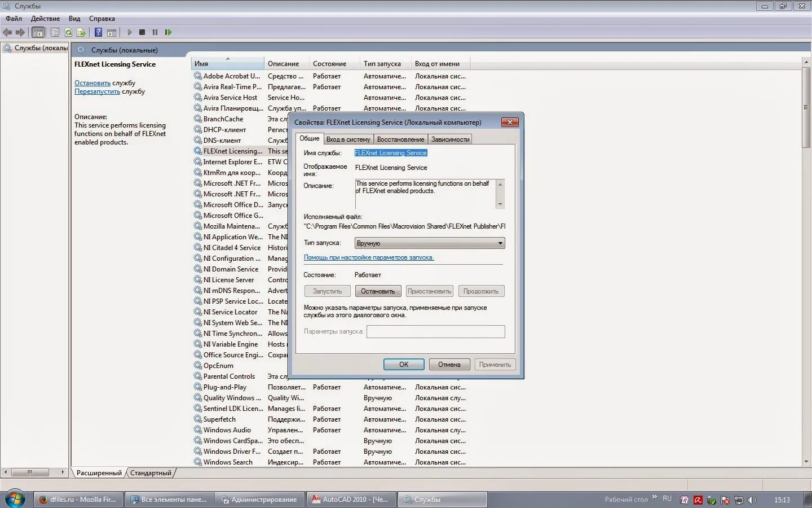812x508 pixels.
Task: Sort by the Log On As column header
Action: click(x=440, y=63)
